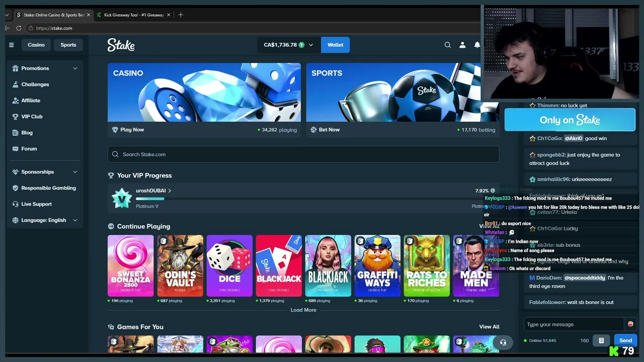Click the Only on Stake banner
This screenshot has width=644, height=362.
coord(570,120)
